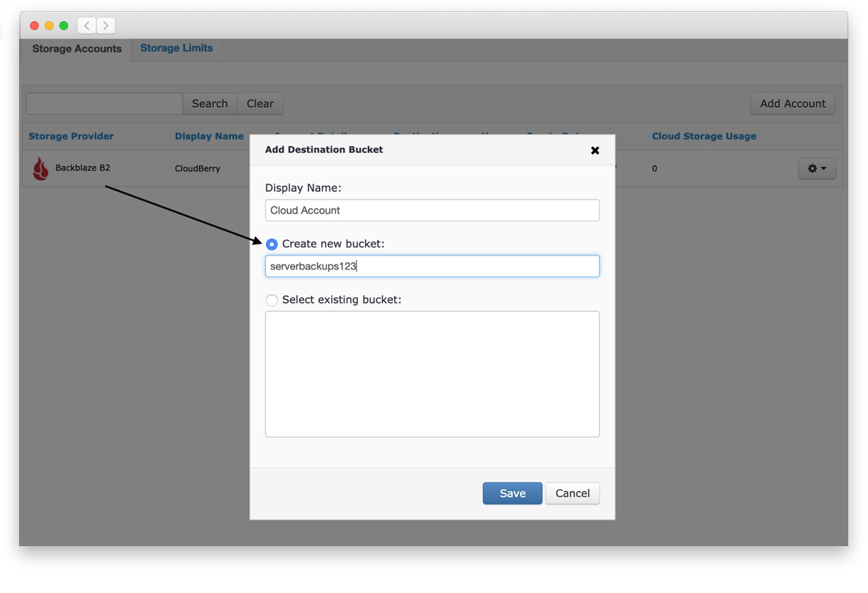The width and height of the screenshot is (868, 593).
Task: Click the green maximize window button
Action: coord(64,26)
